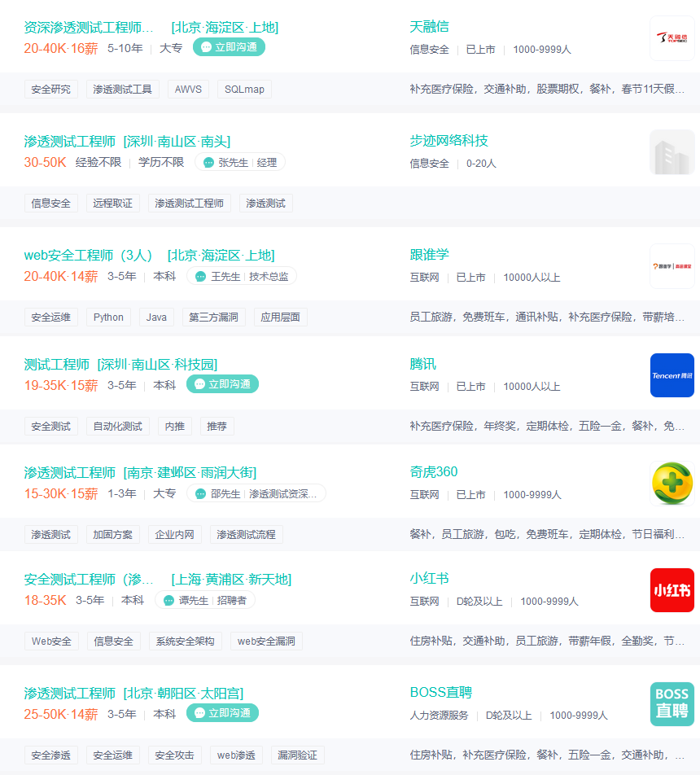This screenshot has width=700, height=775.
Task: Open the 小红书 company name link
Action: [x=429, y=578]
